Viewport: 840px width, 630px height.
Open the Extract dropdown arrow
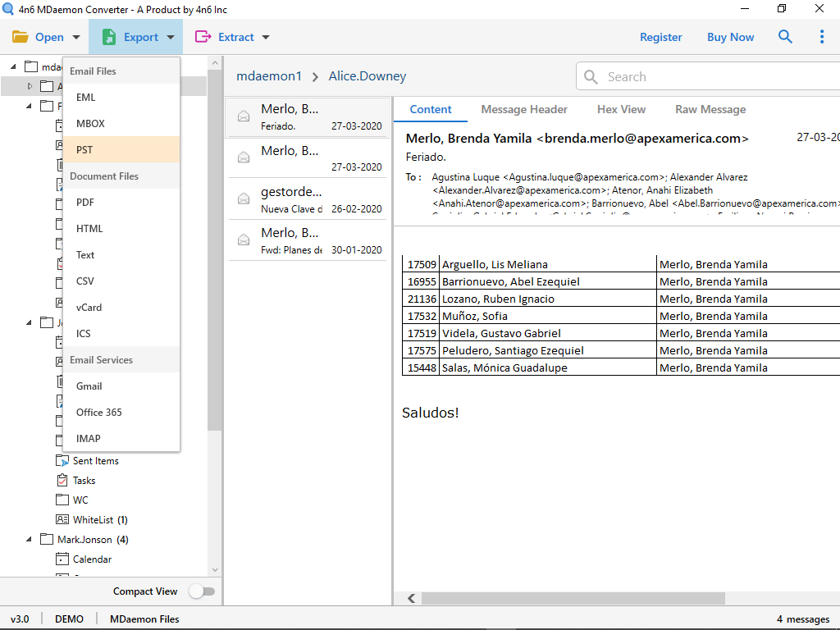click(x=266, y=37)
